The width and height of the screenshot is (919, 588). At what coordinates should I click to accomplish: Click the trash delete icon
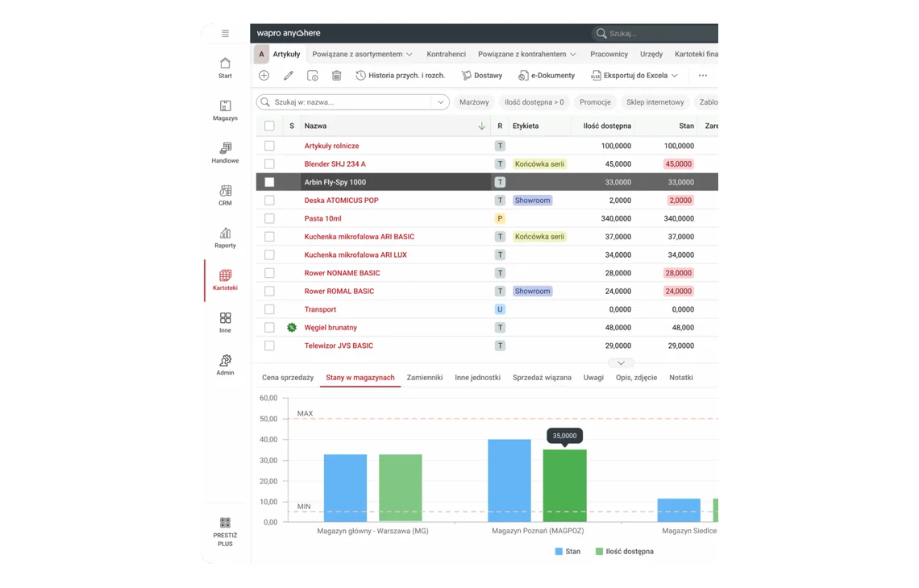336,76
